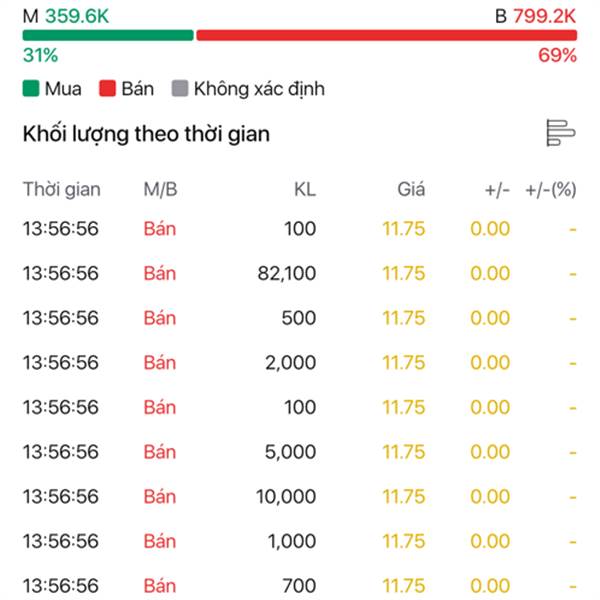Select the trade row with 700 volume
Viewport: 600px width, 600px height.
[300, 585]
